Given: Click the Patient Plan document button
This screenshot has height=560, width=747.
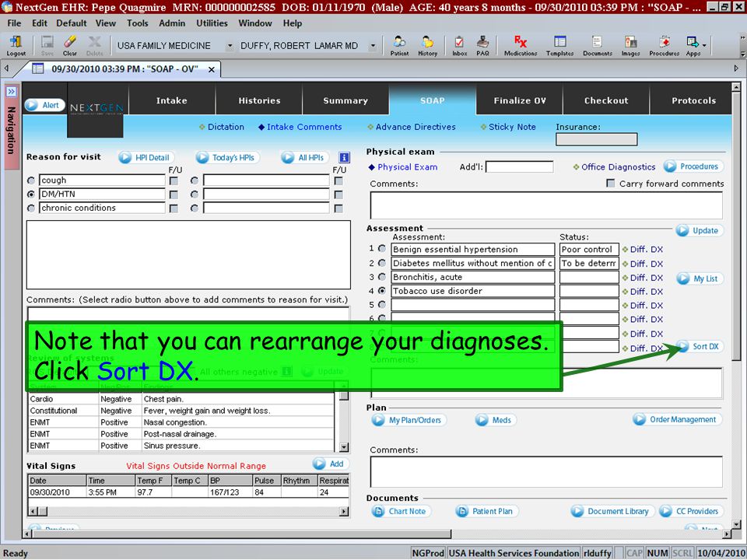Looking at the screenshot, I should [487, 512].
